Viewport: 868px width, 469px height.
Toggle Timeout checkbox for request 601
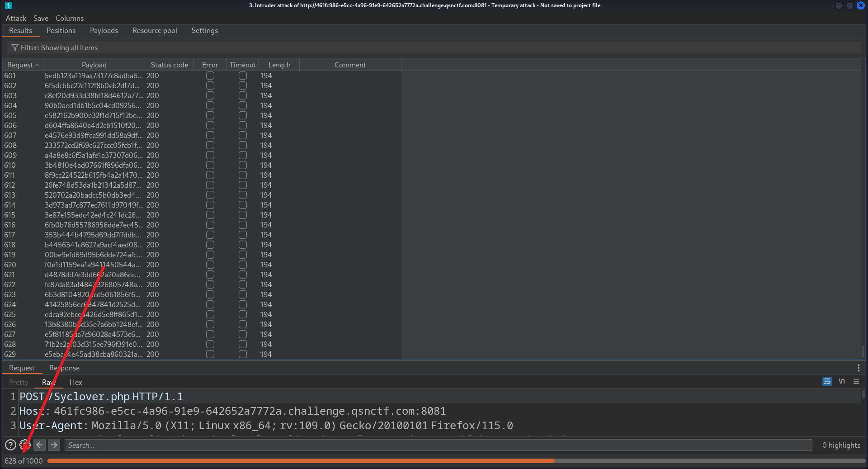[x=243, y=76]
